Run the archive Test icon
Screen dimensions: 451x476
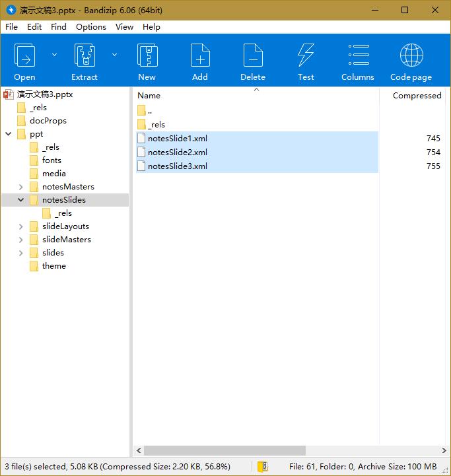coord(306,56)
